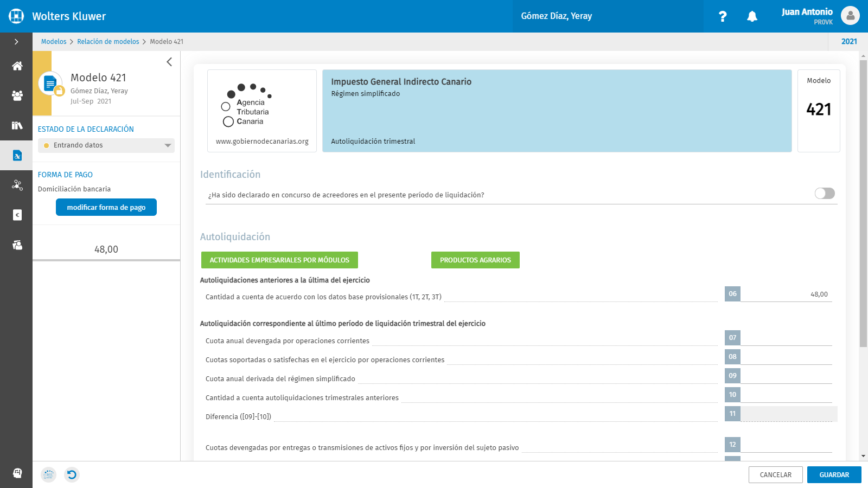
Task: Click the 48,00 total in side panel
Action: 106,249
